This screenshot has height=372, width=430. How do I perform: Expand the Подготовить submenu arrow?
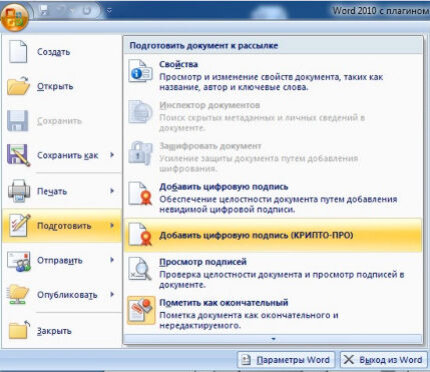coord(112,226)
